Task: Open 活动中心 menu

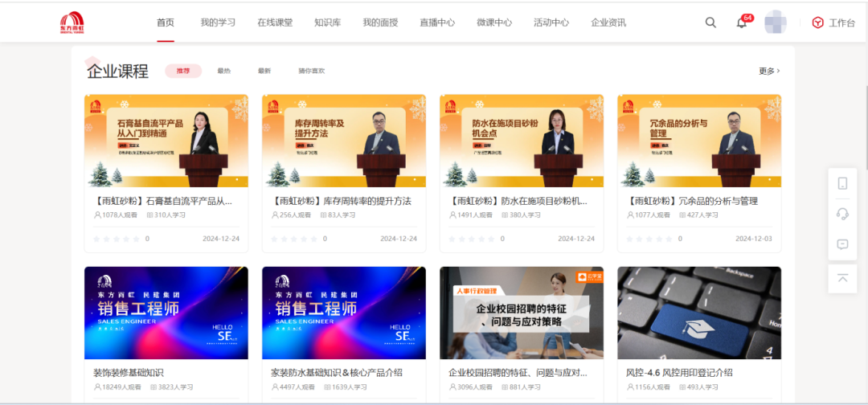Action: click(551, 22)
